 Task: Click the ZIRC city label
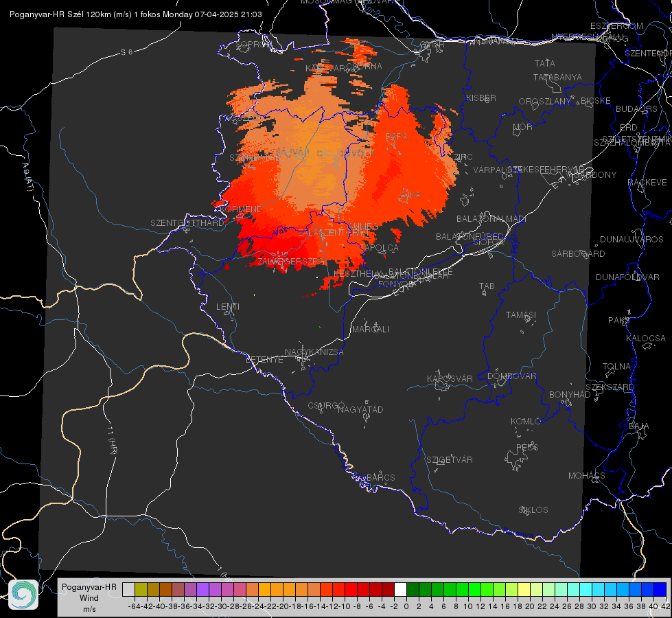point(463,157)
